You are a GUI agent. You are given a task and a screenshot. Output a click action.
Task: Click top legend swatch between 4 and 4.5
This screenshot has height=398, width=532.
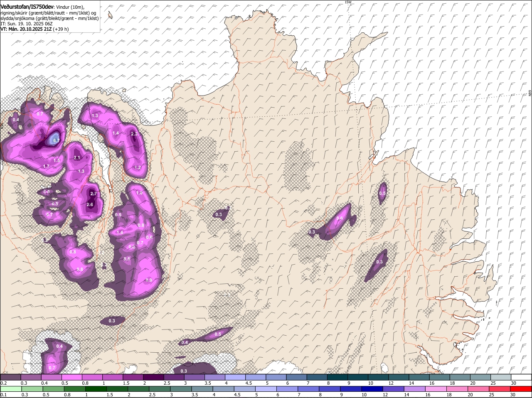(235, 377)
